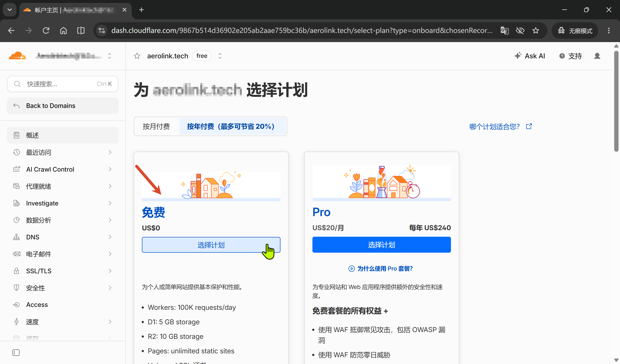Click the AI Crawl Control robot icon

pos(16,169)
